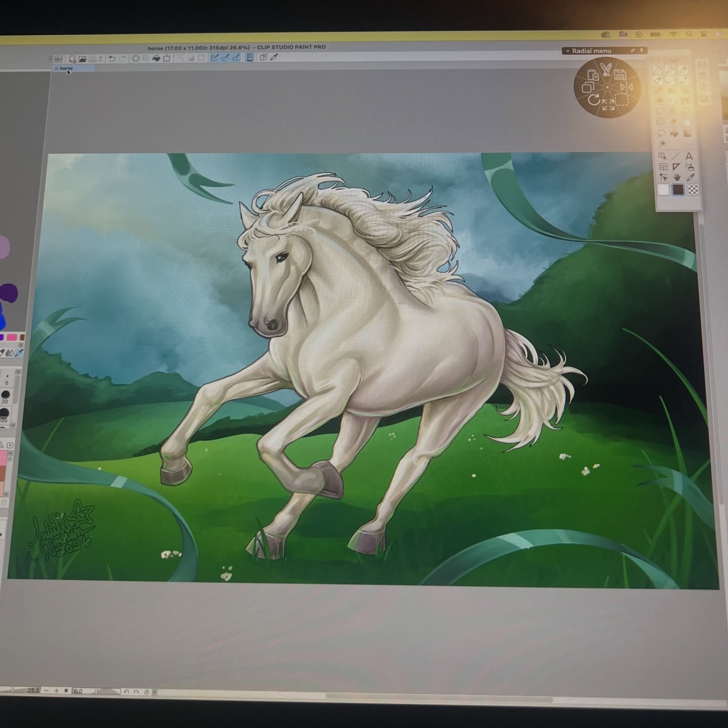728x728 pixels.
Task: Rotate canvas left with bottom arrow
Action: [126, 692]
